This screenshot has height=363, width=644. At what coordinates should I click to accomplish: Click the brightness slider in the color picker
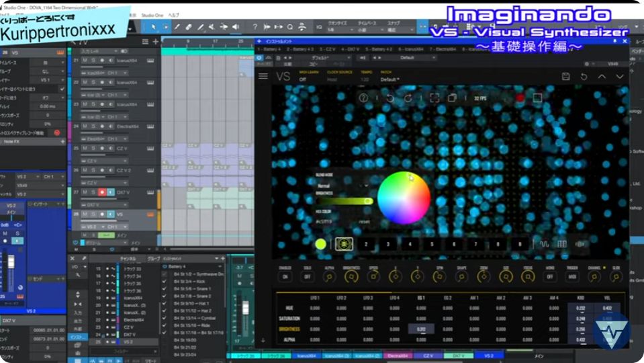click(x=344, y=201)
